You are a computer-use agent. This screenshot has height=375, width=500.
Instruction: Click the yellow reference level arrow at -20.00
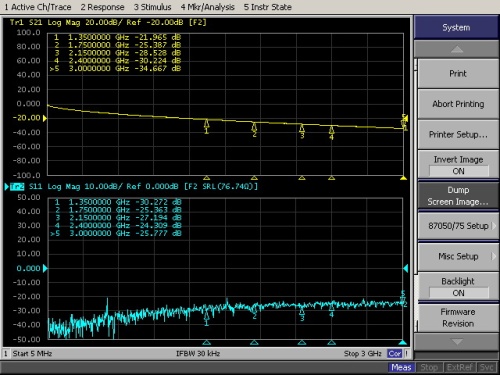point(45,118)
